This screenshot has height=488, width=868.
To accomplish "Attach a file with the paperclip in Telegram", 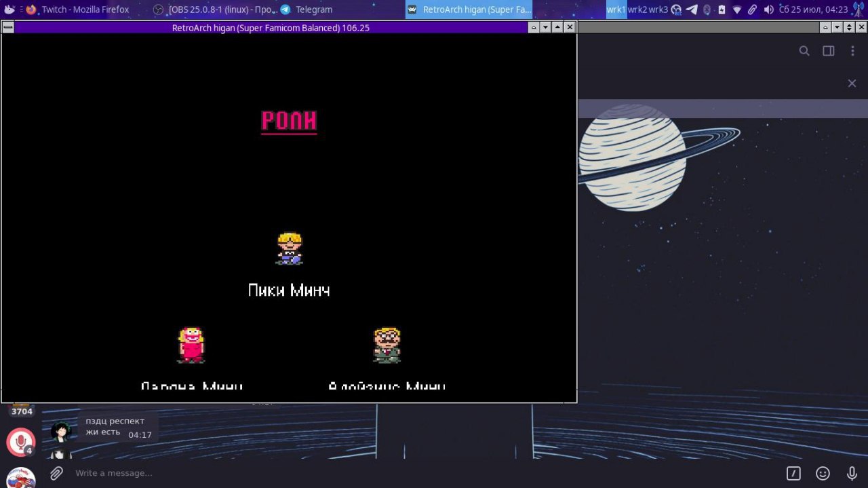I will pos(56,473).
